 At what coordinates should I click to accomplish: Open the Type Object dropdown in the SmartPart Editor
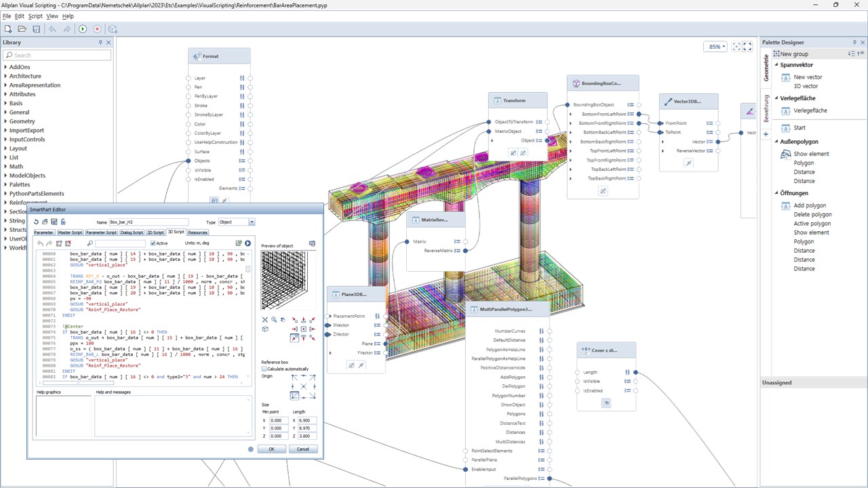[252, 222]
